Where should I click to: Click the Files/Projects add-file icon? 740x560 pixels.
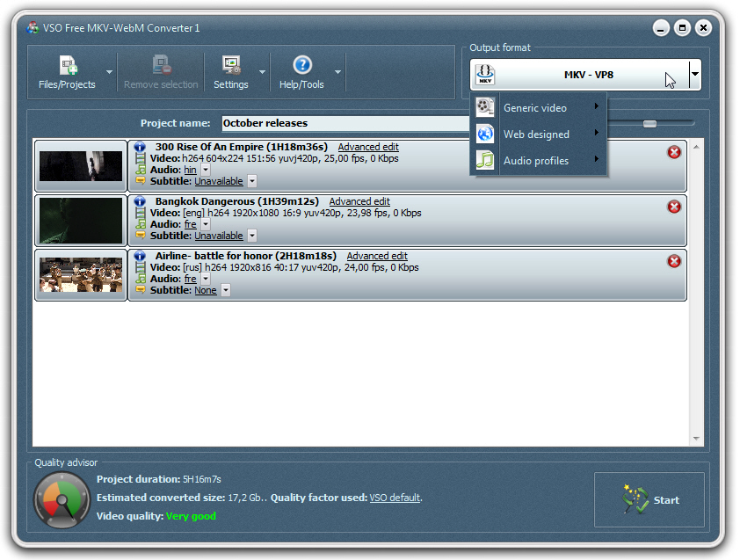69,65
